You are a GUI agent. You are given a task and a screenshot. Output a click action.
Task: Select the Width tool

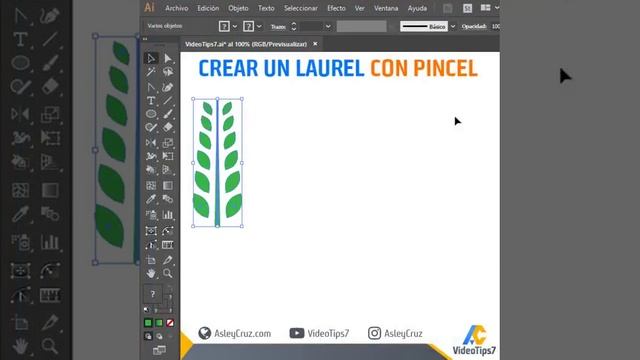(x=151, y=156)
